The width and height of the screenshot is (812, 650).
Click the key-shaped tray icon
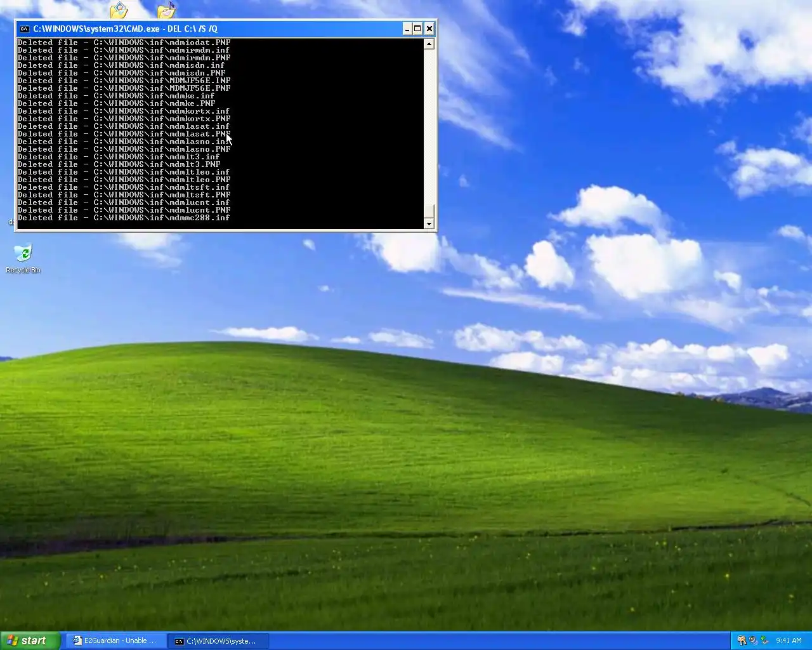742,640
